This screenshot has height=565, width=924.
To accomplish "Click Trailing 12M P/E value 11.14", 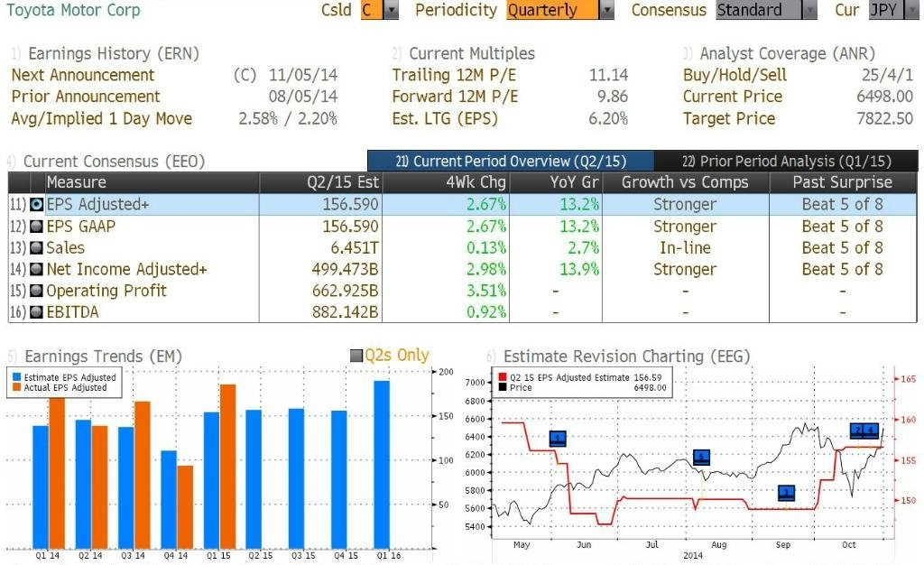I will (x=609, y=75).
